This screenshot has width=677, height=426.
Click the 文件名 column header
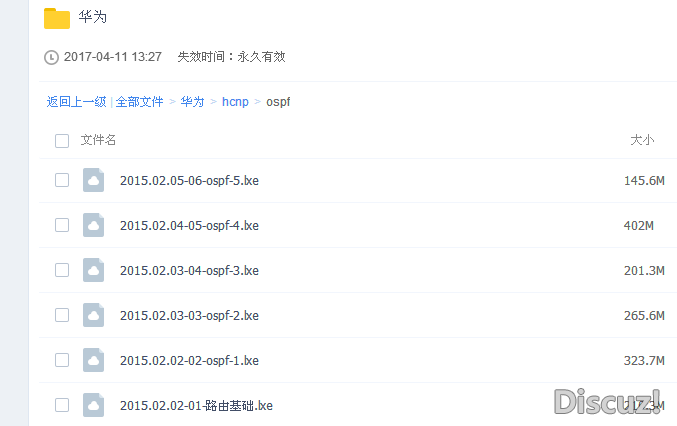[98, 140]
